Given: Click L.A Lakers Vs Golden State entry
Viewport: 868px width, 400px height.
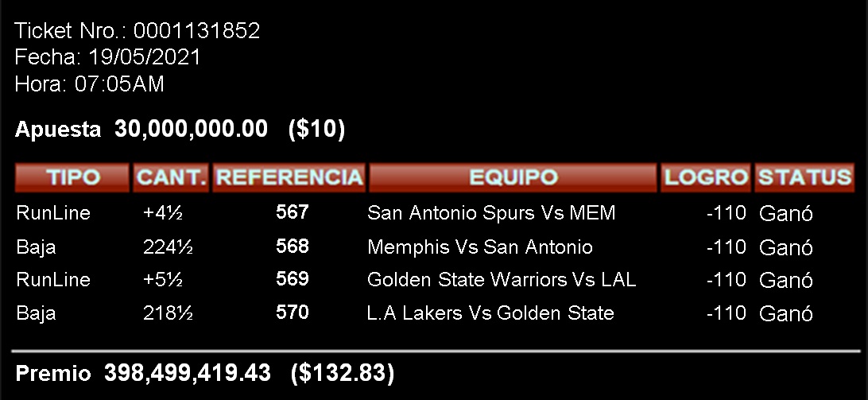Looking at the screenshot, I should pos(490,313).
